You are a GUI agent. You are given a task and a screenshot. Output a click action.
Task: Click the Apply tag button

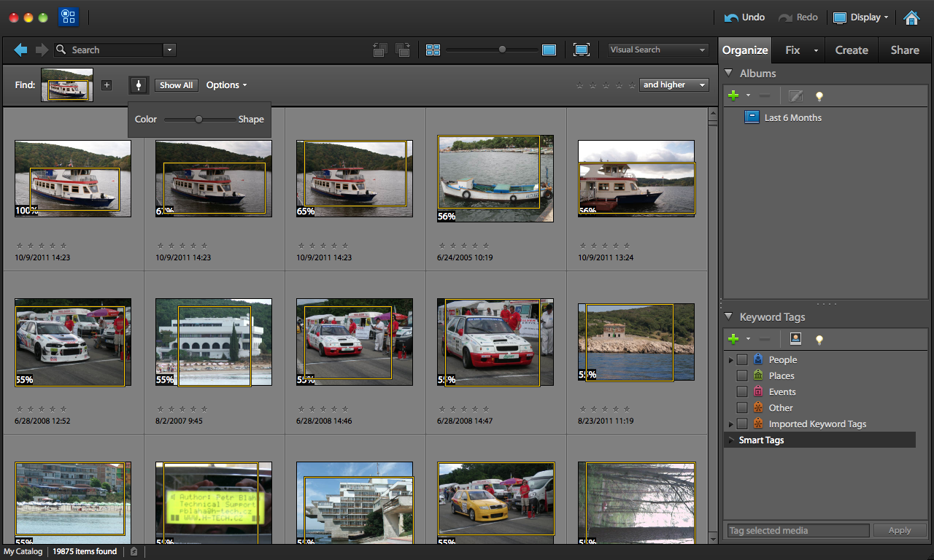click(899, 530)
